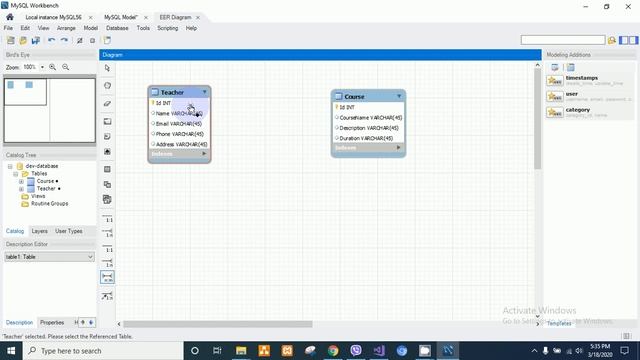Click the user template item

click(589, 96)
